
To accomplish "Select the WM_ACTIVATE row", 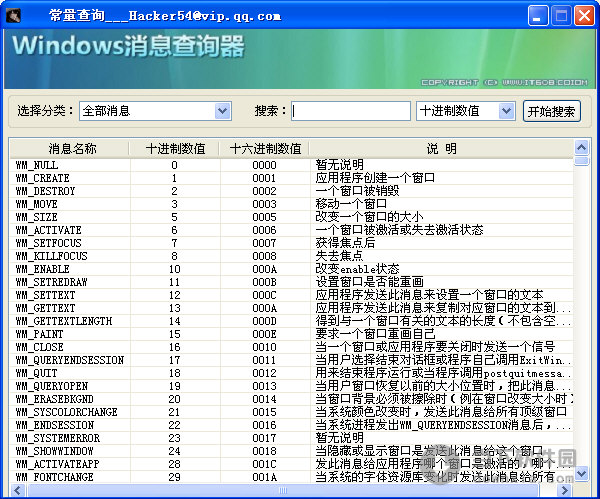I will click(292, 230).
